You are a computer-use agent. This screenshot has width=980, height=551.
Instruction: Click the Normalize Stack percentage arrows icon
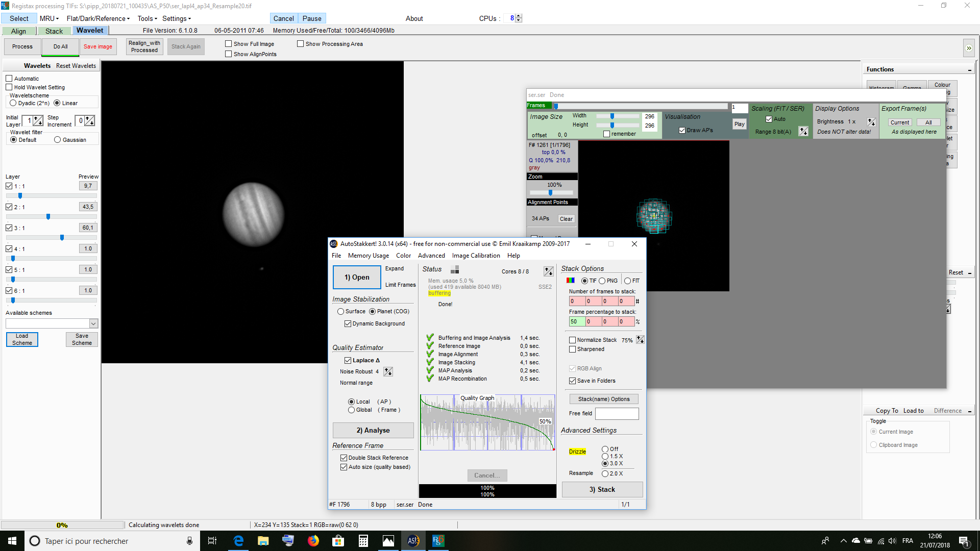click(x=640, y=340)
